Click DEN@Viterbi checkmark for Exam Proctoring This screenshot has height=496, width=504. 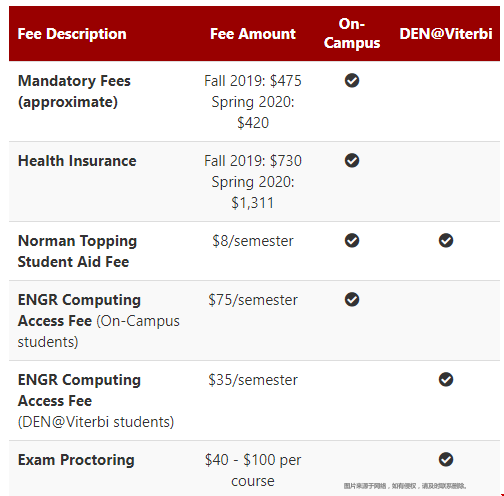point(446,459)
